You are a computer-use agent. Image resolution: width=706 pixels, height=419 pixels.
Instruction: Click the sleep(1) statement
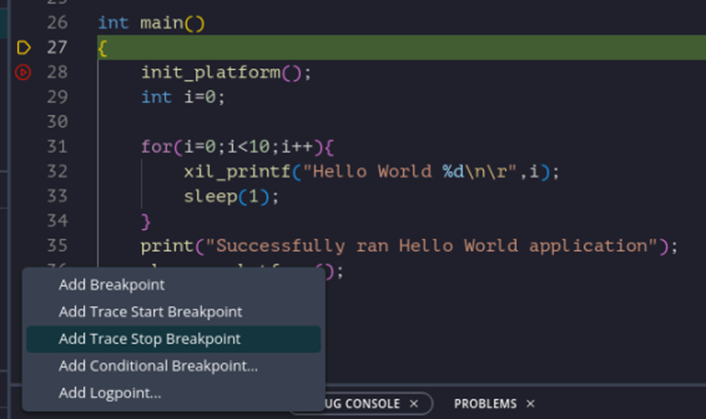[230, 196]
